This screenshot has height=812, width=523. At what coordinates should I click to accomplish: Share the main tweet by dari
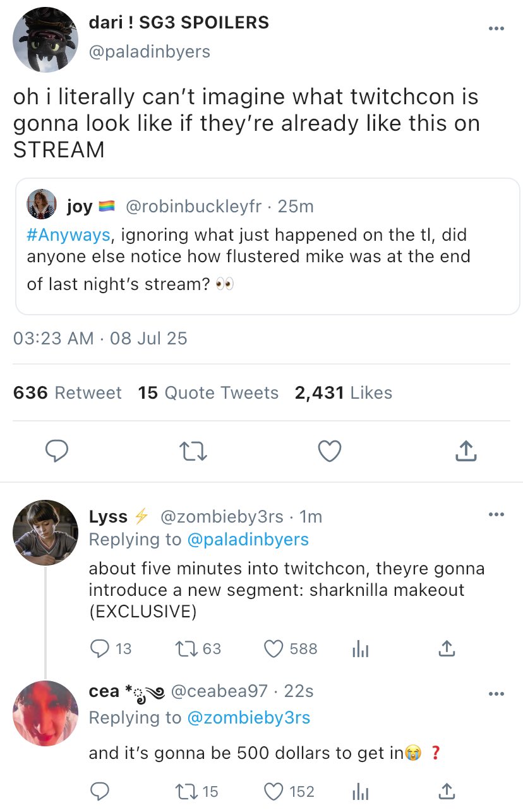(x=466, y=451)
